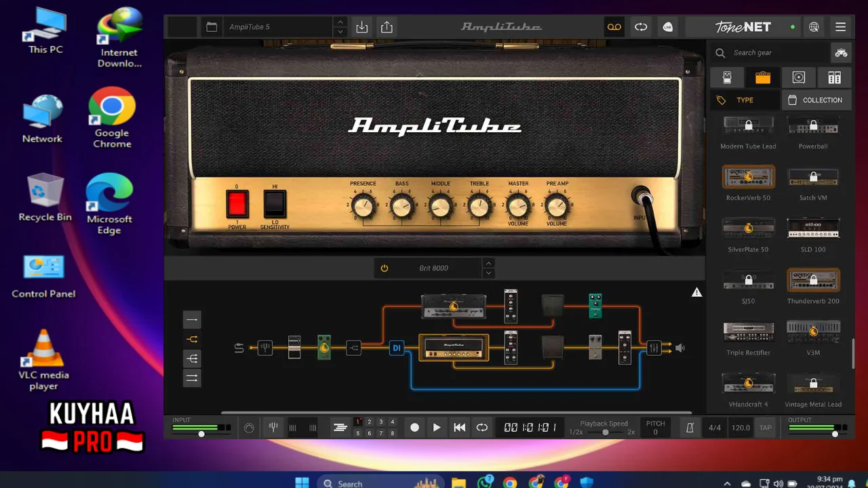Select the Vintage Metal Lead amp

[x=813, y=389]
